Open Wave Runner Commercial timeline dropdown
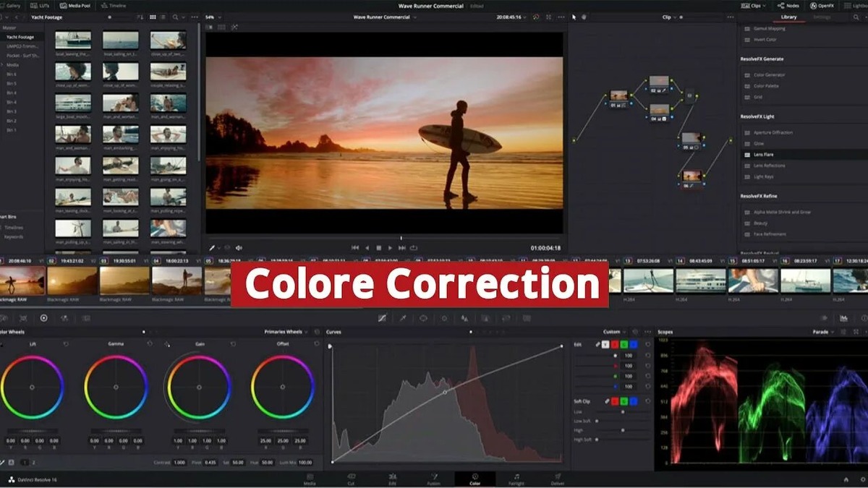Screen dimensions: 868x488 point(386,17)
